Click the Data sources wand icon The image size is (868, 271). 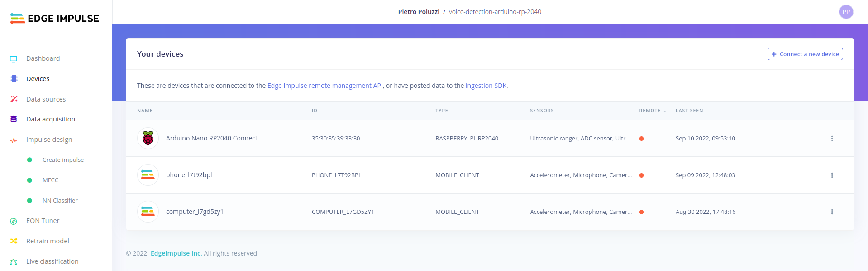(14, 99)
